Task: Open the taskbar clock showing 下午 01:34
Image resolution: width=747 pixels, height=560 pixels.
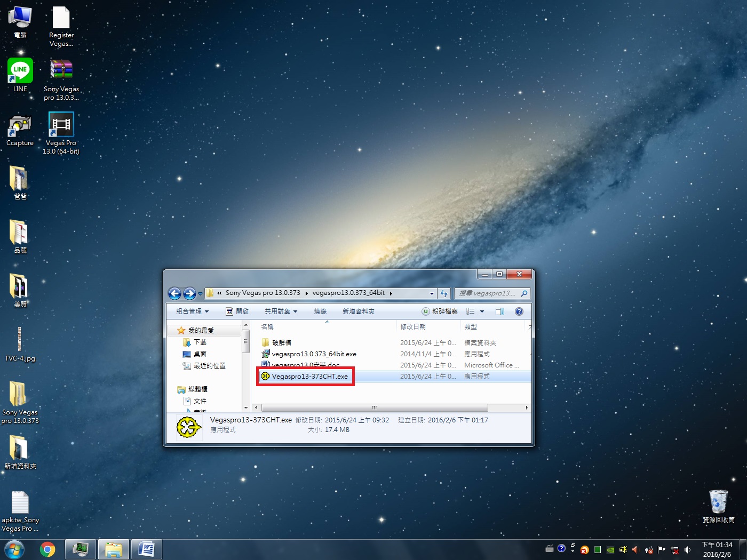Action: click(717, 550)
